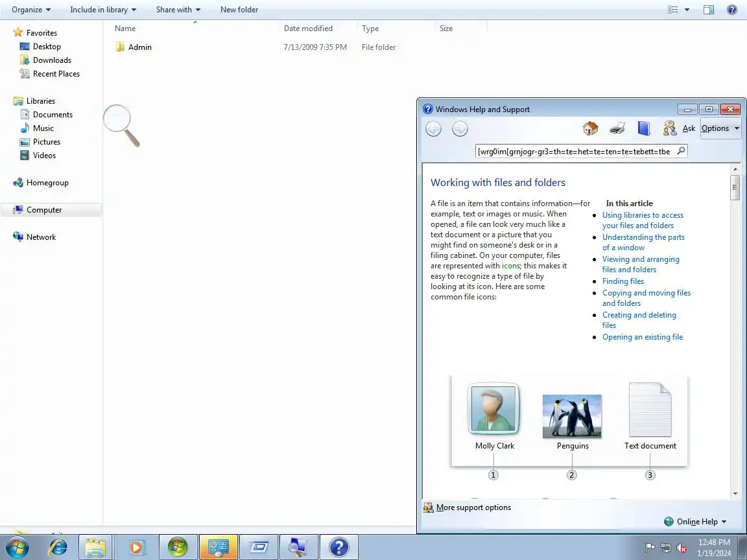Click the change view icon in Explorer
The height and width of the screenshot is (560, 747).
tap(672, 10)
